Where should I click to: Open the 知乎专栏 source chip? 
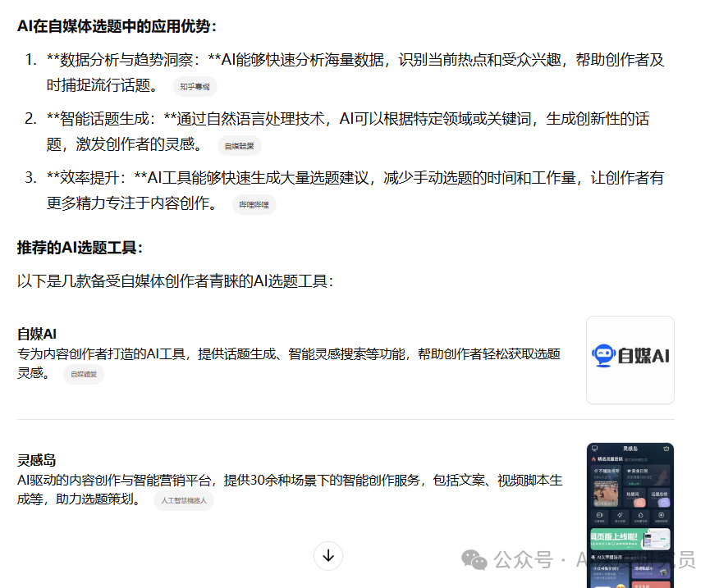coord(195,87)
